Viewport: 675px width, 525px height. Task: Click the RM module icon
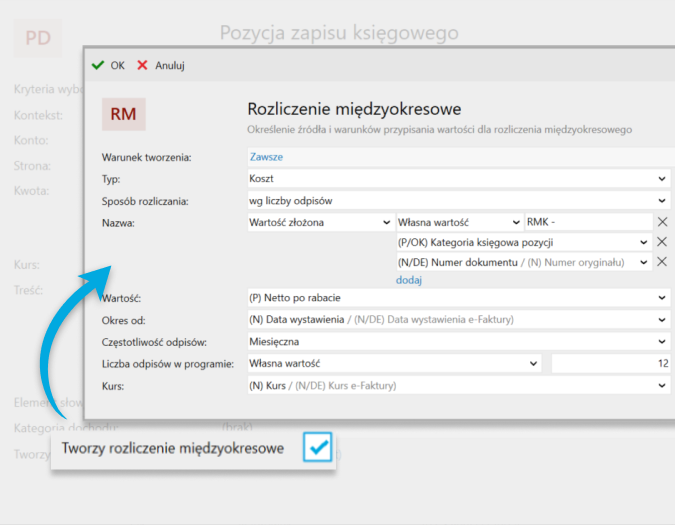(x=124, y=114)
